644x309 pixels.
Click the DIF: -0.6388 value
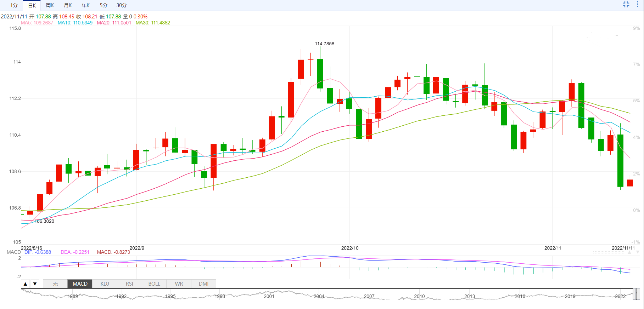pyautogui.click(x=38, y=252)
